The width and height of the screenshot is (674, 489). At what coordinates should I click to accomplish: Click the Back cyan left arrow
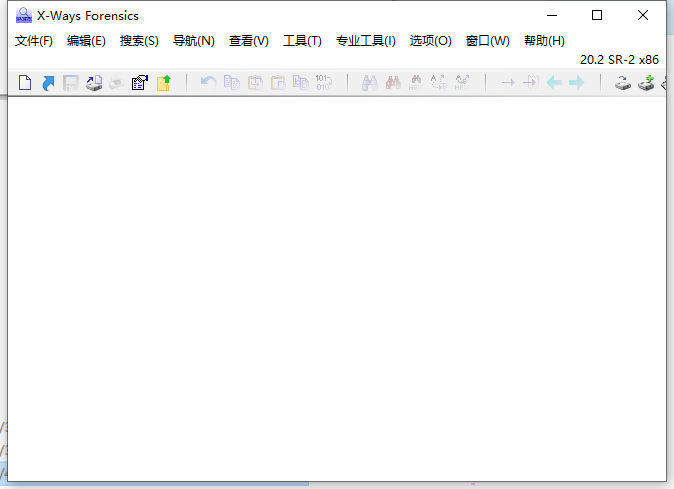point(554,82)
